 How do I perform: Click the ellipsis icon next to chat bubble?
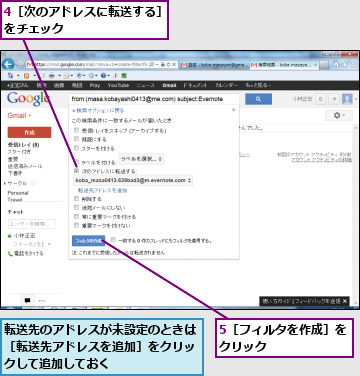pos(42,300)
